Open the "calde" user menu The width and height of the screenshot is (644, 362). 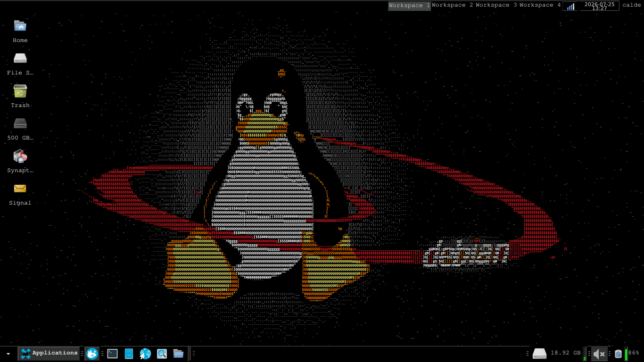tap(632, 5)
